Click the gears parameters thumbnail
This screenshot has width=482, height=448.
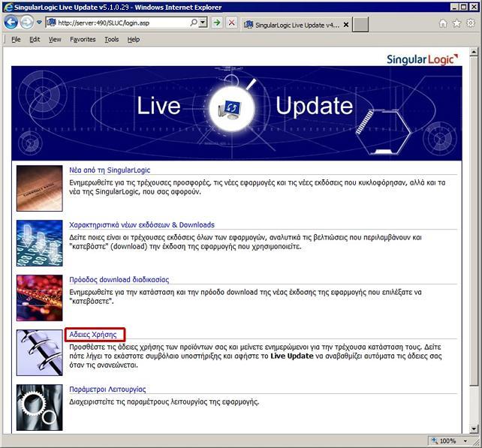pyautogui.click(x=39, y=407)
